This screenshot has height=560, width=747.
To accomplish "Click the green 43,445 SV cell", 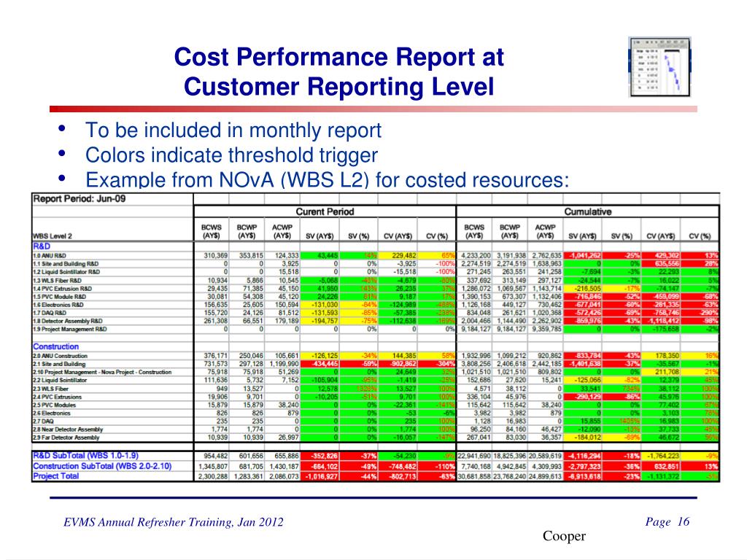I will click(x=320, y=256).
